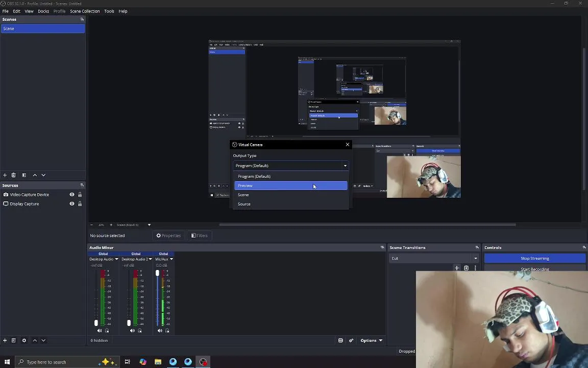
Task: Lock the Display Capture source
Action: pos(80,204)
